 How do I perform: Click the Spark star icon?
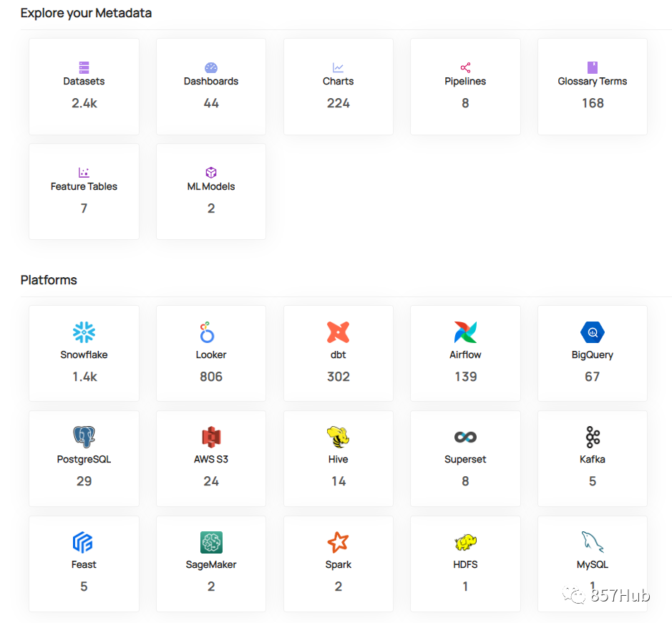[x=338, y=542]
